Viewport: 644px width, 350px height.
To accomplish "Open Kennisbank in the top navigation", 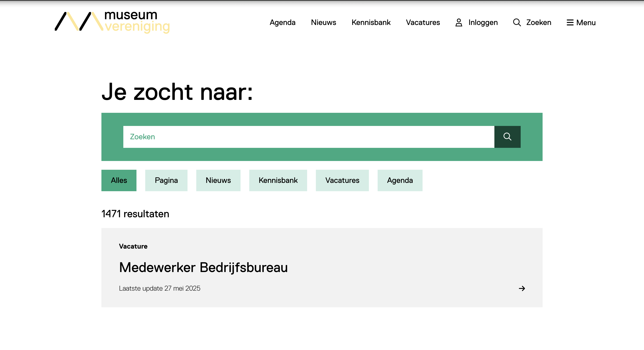I will pyautogui.click(x=371, y=23).
